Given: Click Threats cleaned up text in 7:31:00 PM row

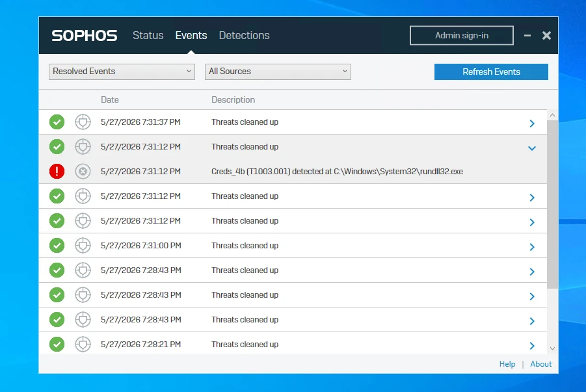Looking at the screenshot, I should click(245, 246).
